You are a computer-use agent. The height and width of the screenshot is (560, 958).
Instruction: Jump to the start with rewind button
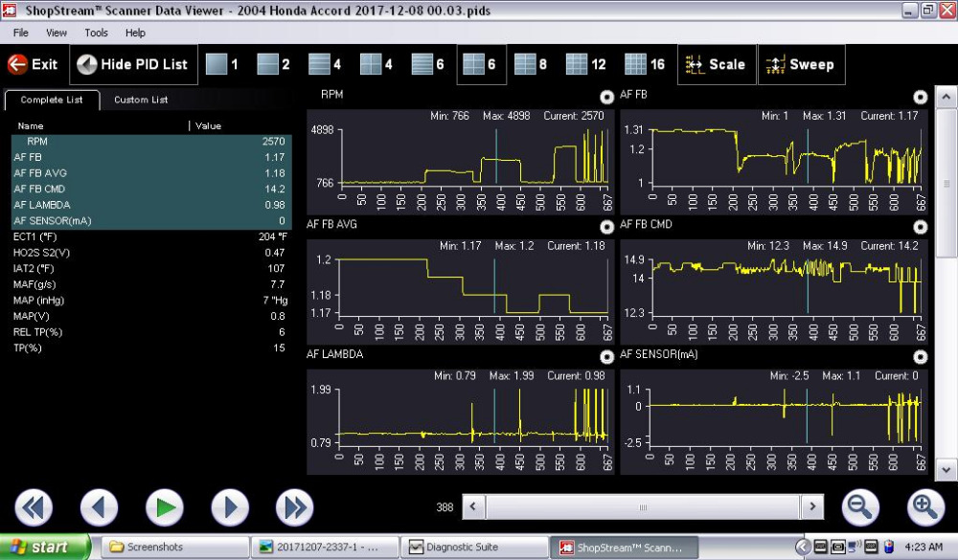[x=34, y=507]
